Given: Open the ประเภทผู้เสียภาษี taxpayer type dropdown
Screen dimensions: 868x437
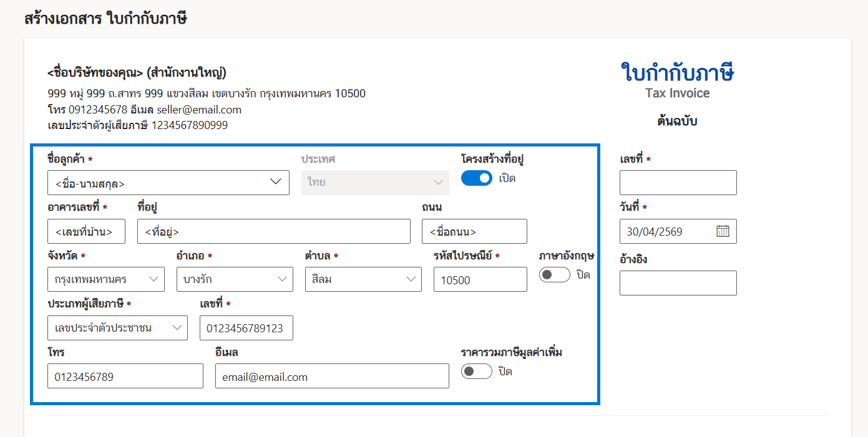Looking at the screenshot, I should (x=117, y=328).
